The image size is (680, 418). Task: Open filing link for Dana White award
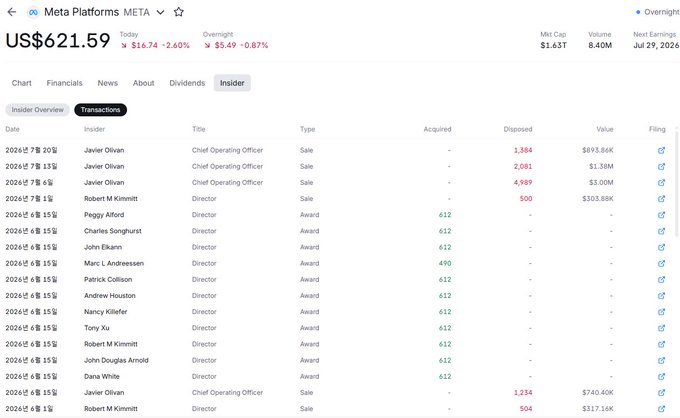pyautogui.click(x=661, y=377)
